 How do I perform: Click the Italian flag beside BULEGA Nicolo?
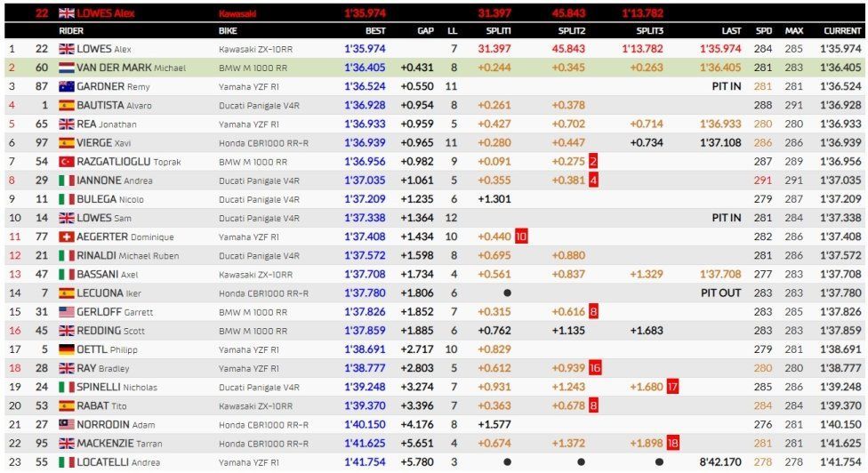point(67,200)
